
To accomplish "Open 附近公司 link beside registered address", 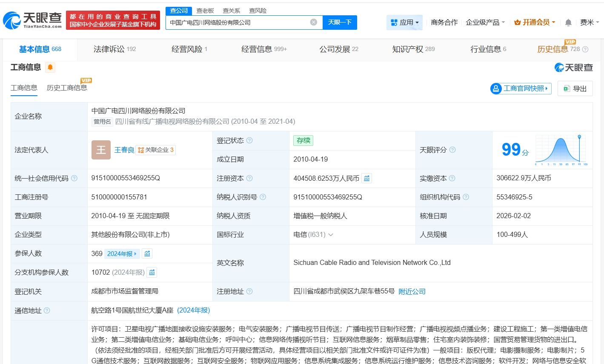I will tap(412, 291).
